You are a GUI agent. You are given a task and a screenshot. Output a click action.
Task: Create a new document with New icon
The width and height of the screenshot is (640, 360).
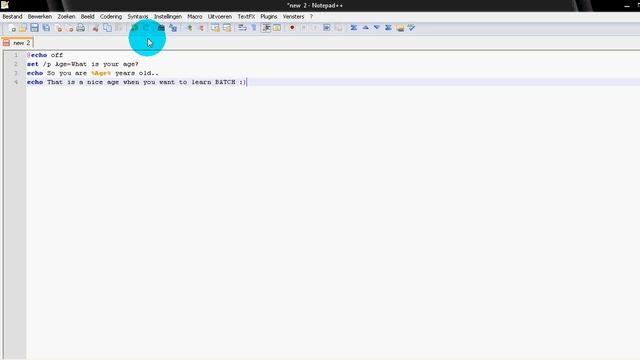click(x=12, y=28)
